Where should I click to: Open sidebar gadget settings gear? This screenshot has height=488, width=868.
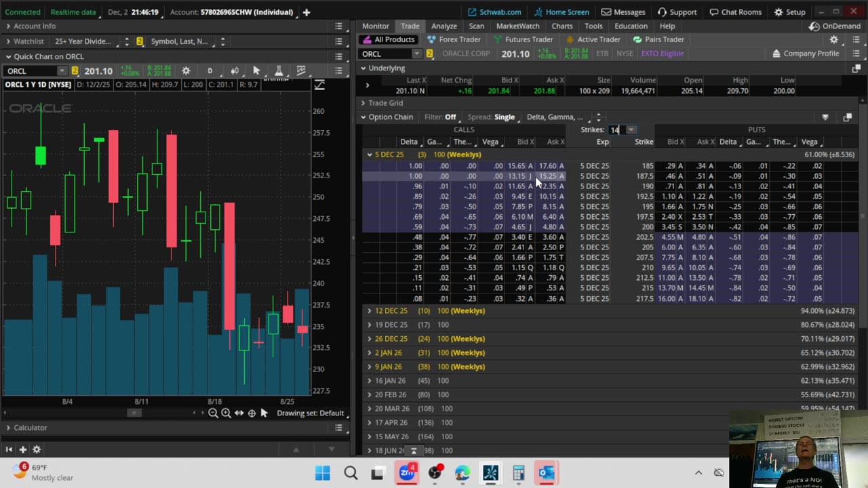37,449
